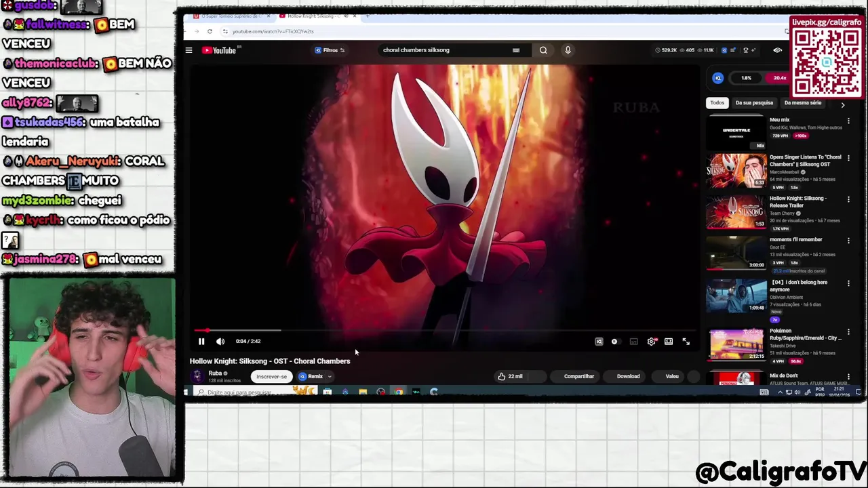Open more options for Silksong Release Trailer
This screenshot has width=868, height=488.
[x=848, y=199]
